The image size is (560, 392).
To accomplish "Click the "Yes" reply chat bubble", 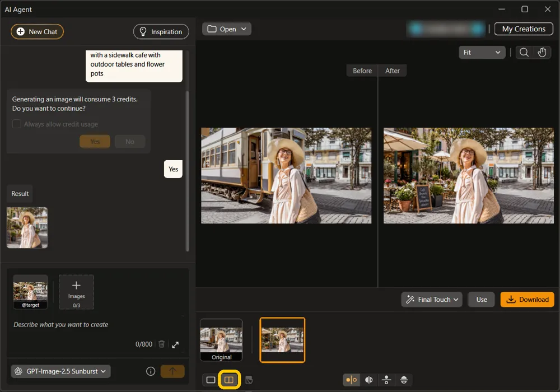I will tap(173, 169).
